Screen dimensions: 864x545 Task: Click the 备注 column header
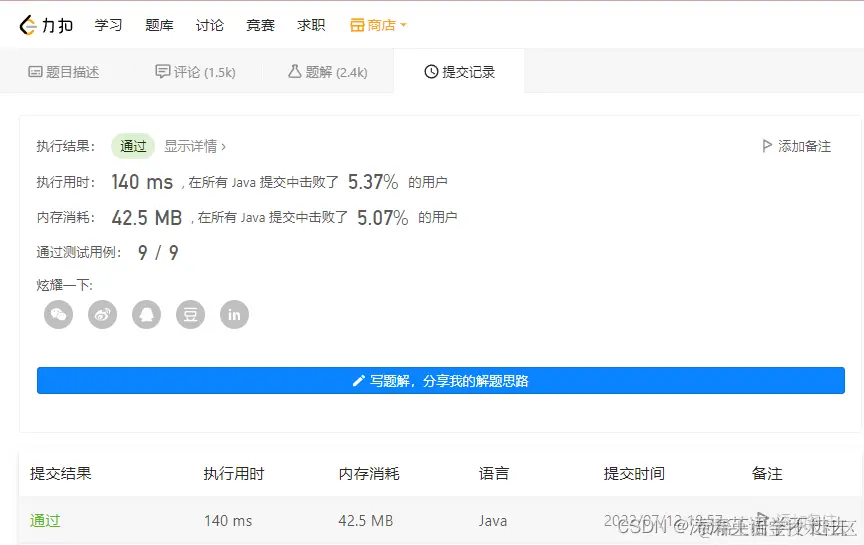(767, 473)
